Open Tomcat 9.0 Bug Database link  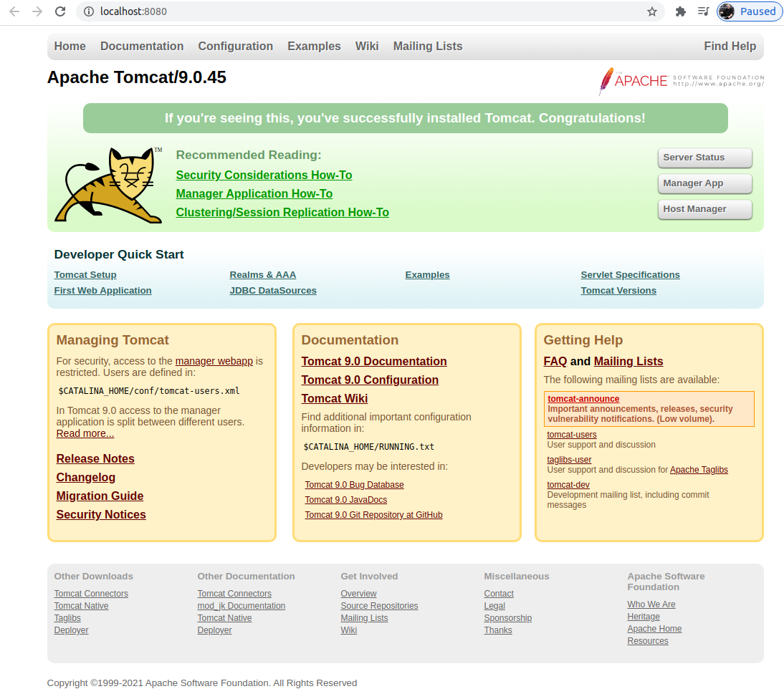coord(355,485)
